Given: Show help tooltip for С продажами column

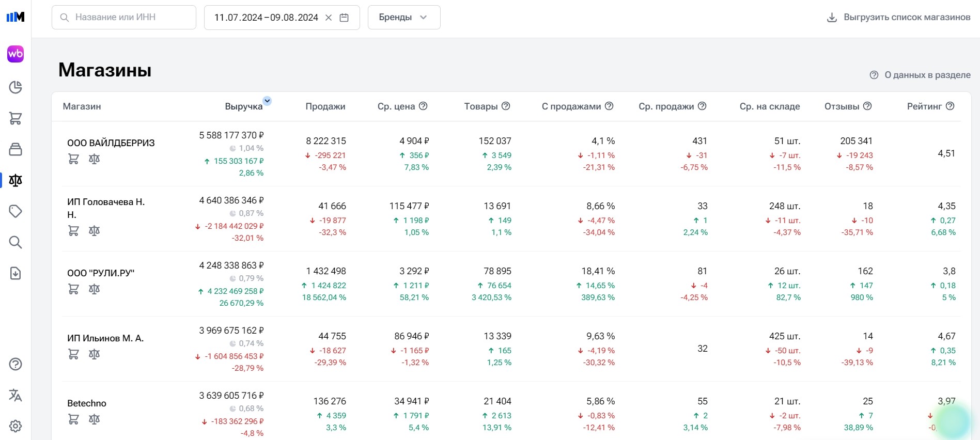Looking at the screenshot, I should click(609, 106).
